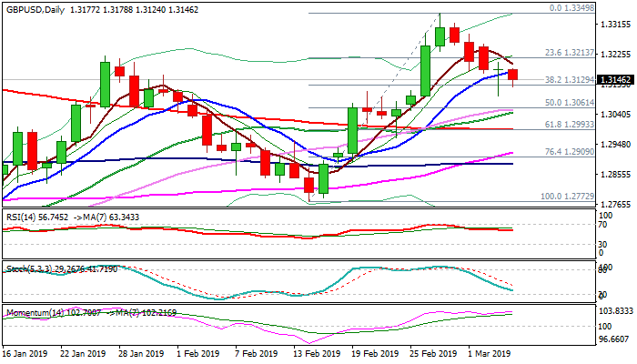Click the latest red candlestick on the chart

pyautogui.click(x=513, y=75)
